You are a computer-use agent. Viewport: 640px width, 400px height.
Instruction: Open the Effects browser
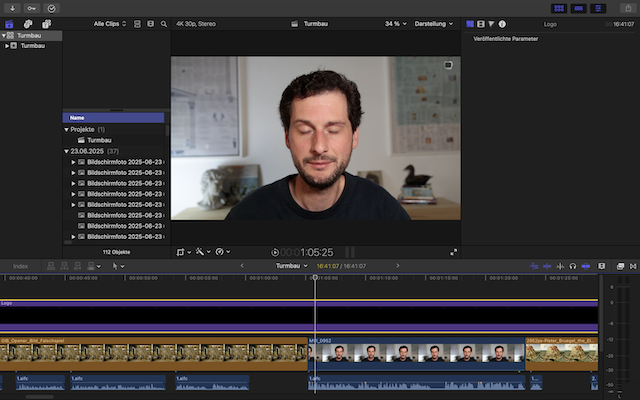[x=620, y=266]
